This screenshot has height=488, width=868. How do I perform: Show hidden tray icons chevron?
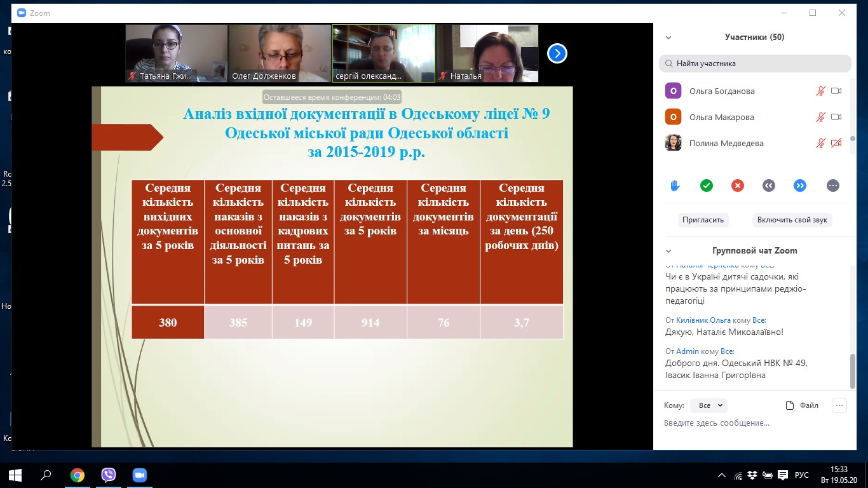click(x=722, y=475)
